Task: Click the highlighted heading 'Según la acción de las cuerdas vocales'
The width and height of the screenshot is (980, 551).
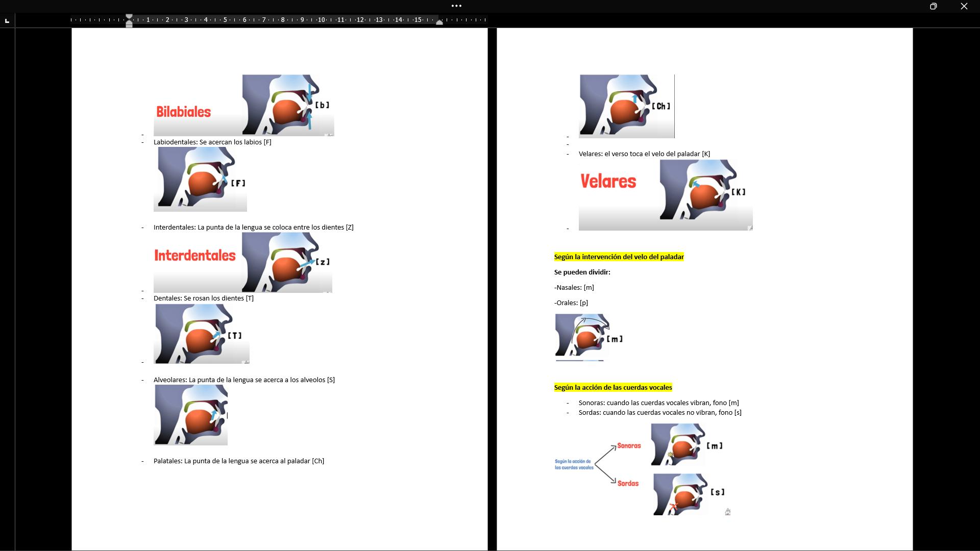Action: pyautogui.click(x=612, y=387)
